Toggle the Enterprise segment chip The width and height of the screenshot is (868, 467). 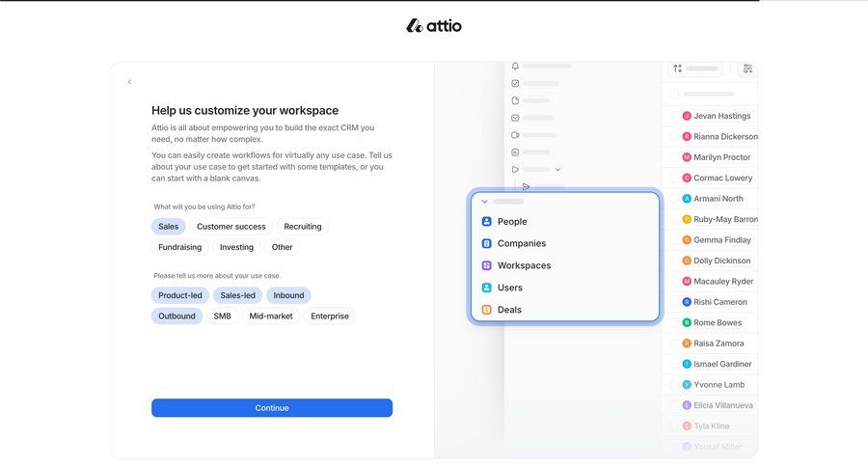329,316
